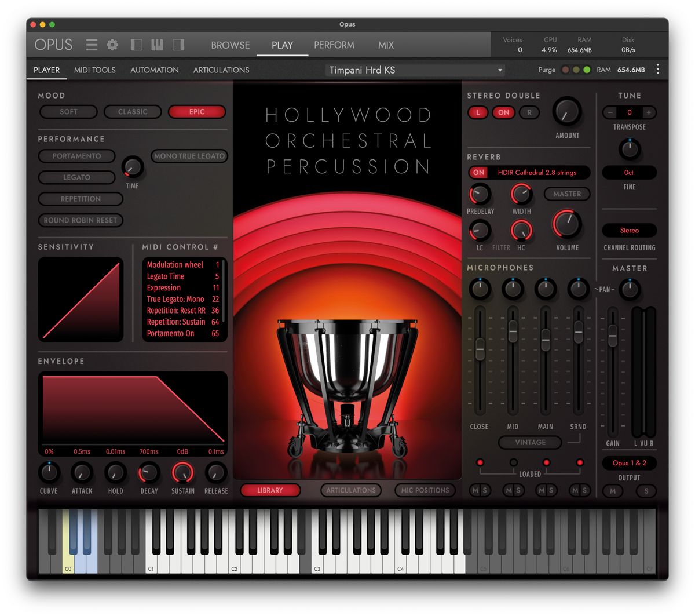Open the three-dot overflow menu near RAM display
This screenshot has height=616, width=695.
point(657,69)
